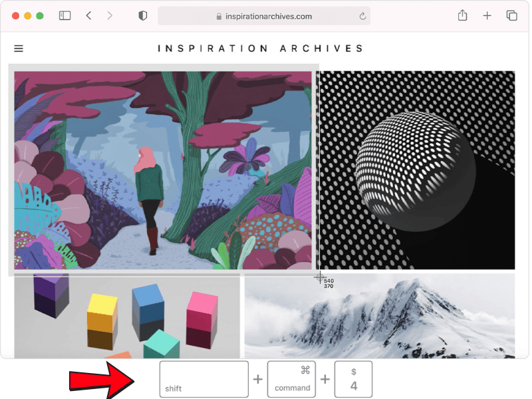Screen dimensions: 532x399
Task: Go forward to the next page
Action: tap(110, 15)
